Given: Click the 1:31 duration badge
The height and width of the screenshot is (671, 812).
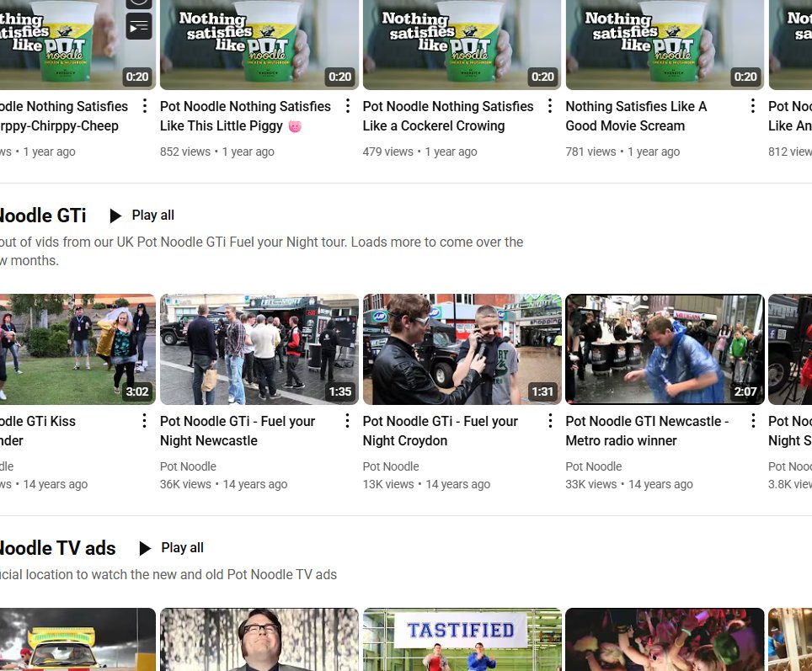Looking at the screenshot, I should pos(542,391).
